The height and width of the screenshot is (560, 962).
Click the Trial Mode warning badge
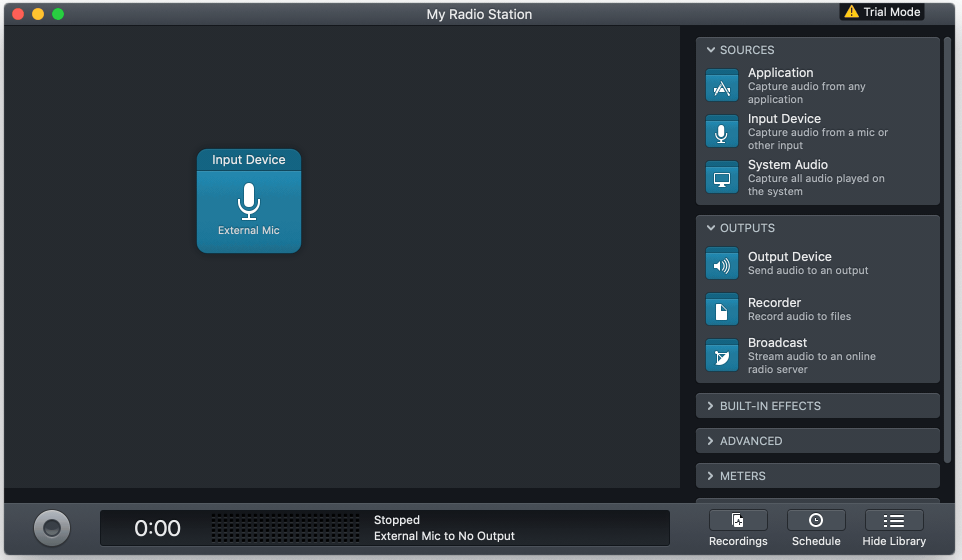[882, 12]
